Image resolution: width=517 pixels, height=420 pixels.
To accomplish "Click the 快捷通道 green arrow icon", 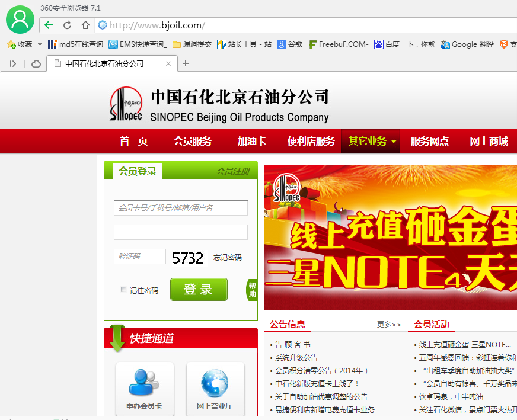I will click(117, 338).
